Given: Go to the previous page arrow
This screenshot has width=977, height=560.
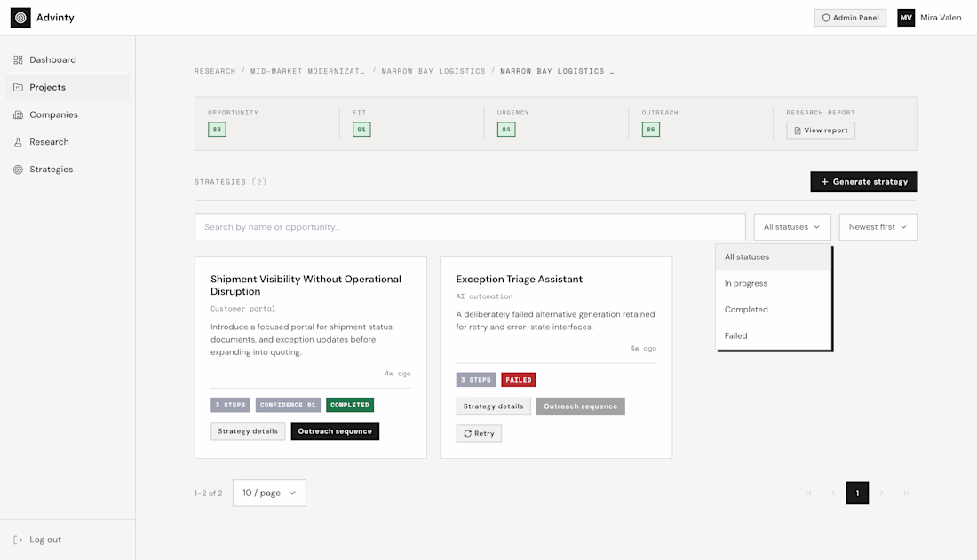Looking at the screenshot, I should click(x=832, y=493).
